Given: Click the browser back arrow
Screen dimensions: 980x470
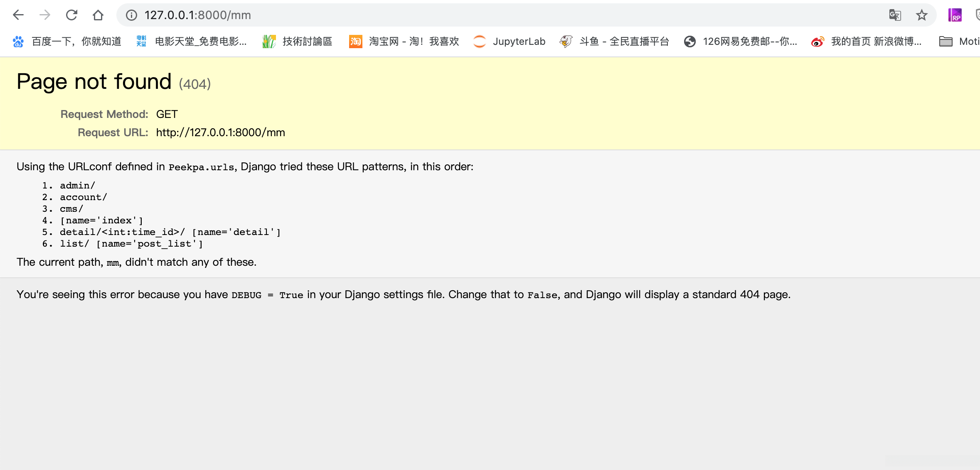Looking at the screenshot, I should (x=18, y=15).
